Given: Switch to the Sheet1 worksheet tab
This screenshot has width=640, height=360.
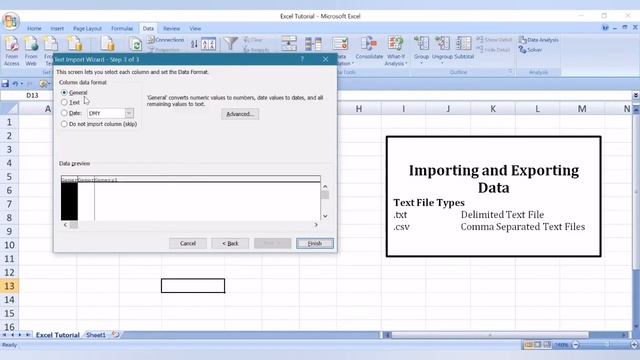Looking at the screenshot, I should [96, 335].
